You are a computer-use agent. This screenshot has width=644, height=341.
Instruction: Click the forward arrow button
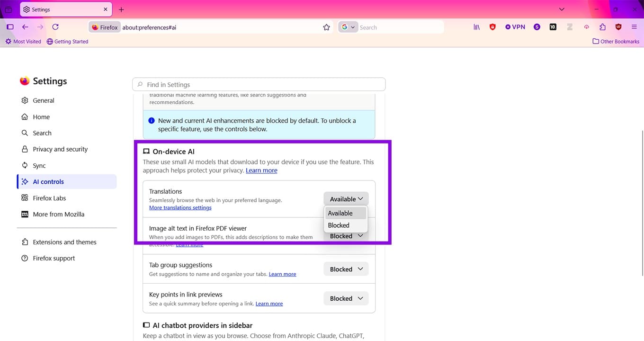click(40, 27)
